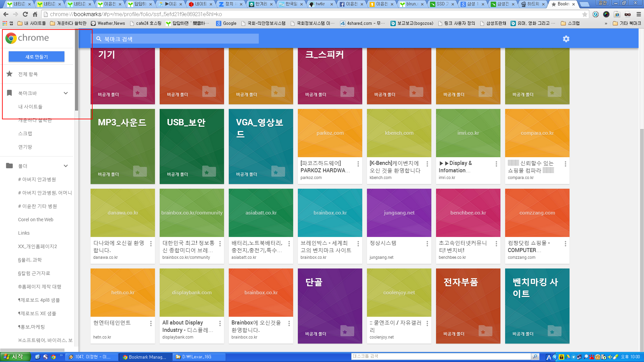
Task: Open more options for the jungsang.net card
Action: (427, 244)
